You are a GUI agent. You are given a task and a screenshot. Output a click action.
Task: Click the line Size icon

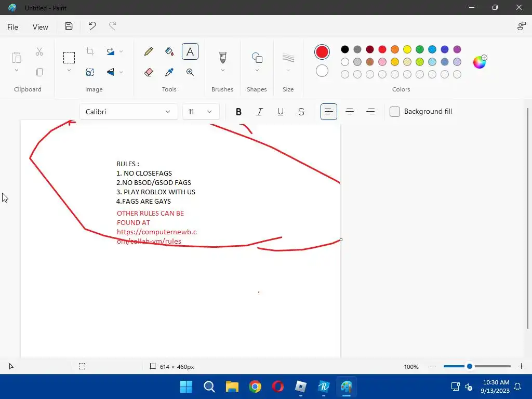tap(288, 58)
